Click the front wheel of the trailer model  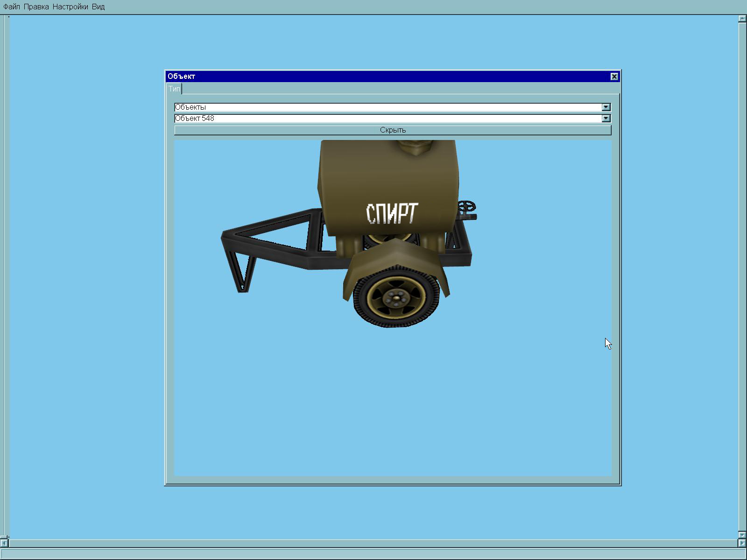[x=397, y=296]
